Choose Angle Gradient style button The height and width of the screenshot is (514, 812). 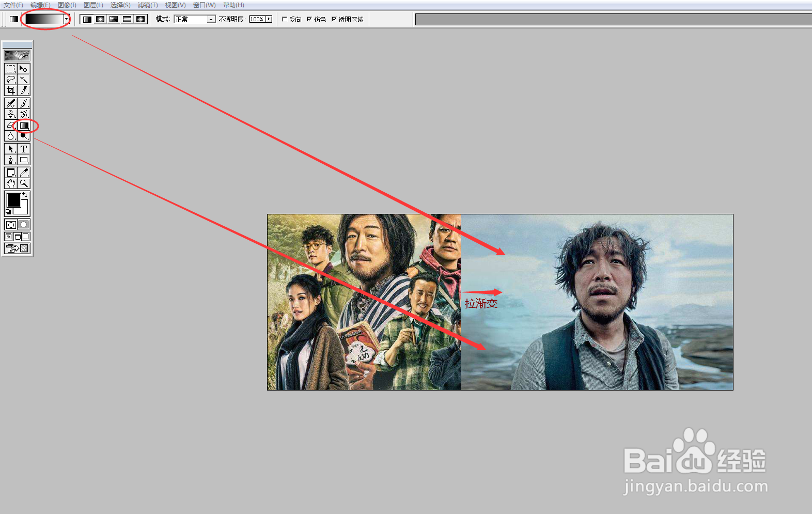[x=114, y=19]
